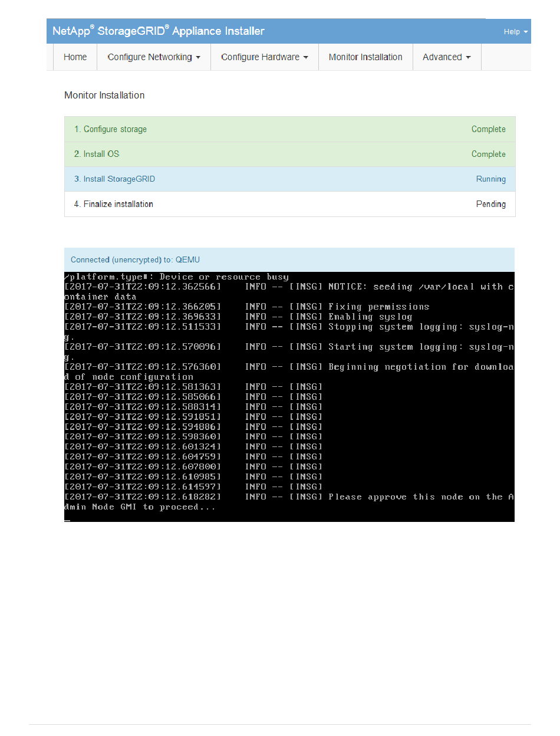Click the 'Enabling syslog' console log line
The width and height of the screenshot is (560, 736).
238,317
